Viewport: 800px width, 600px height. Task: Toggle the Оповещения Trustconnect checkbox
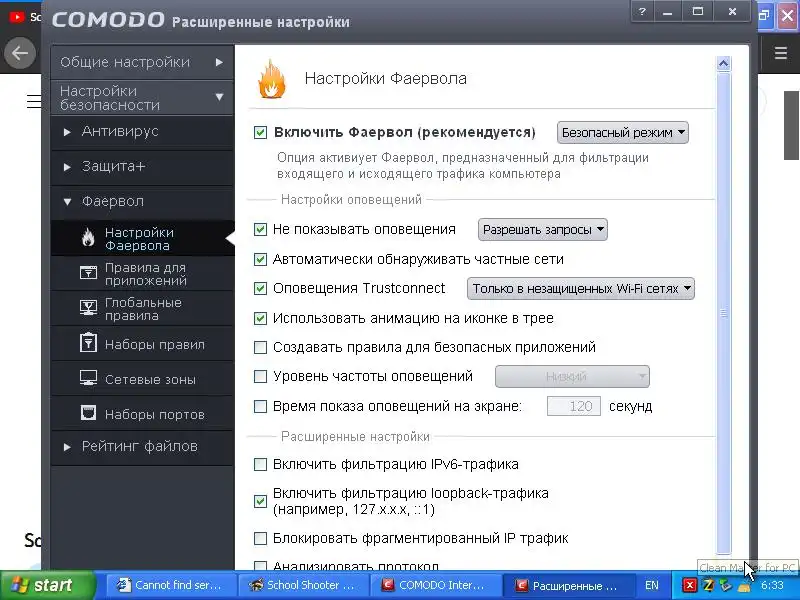click(x=260, y=289)
